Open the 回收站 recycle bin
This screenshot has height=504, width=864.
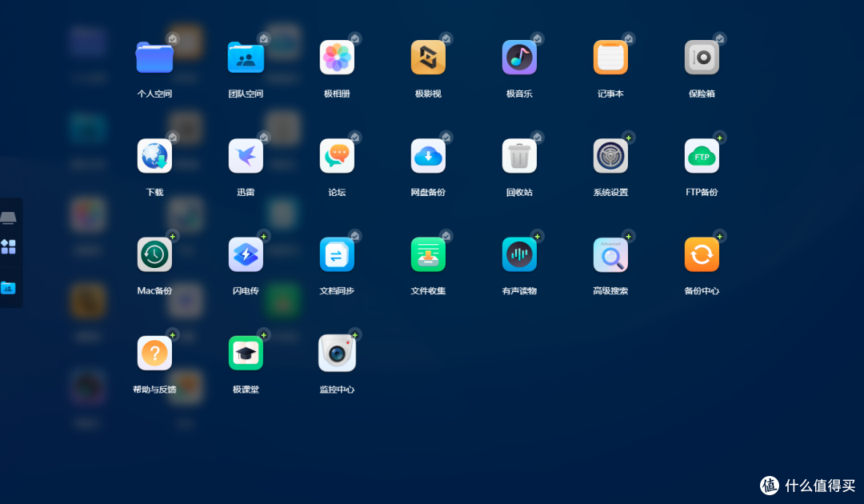click(519, 156)
